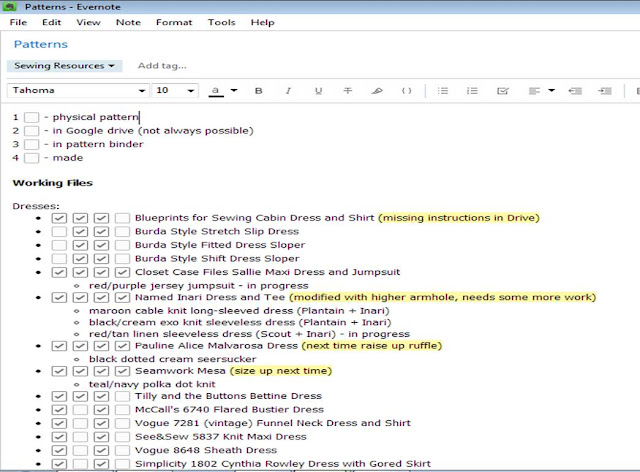Insert a checkbox from toolbar

click(x=503, y=91)
